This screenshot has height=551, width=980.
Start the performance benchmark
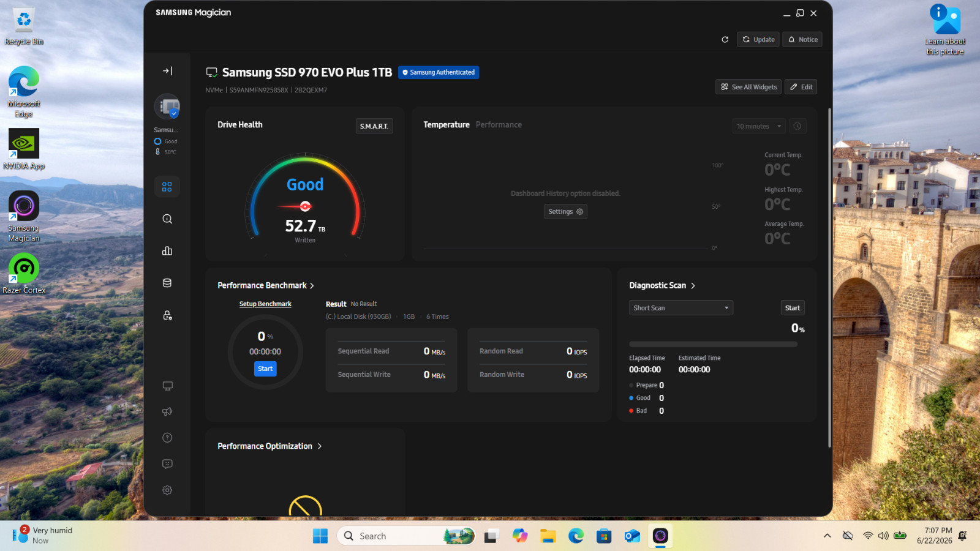(265, 369)
